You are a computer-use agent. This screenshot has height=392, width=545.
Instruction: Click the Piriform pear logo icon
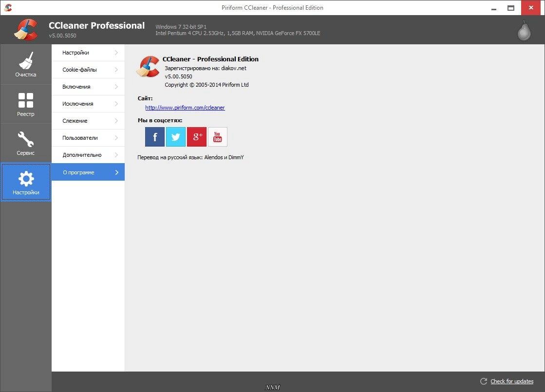pyautogui.click(x=524, y=31)
